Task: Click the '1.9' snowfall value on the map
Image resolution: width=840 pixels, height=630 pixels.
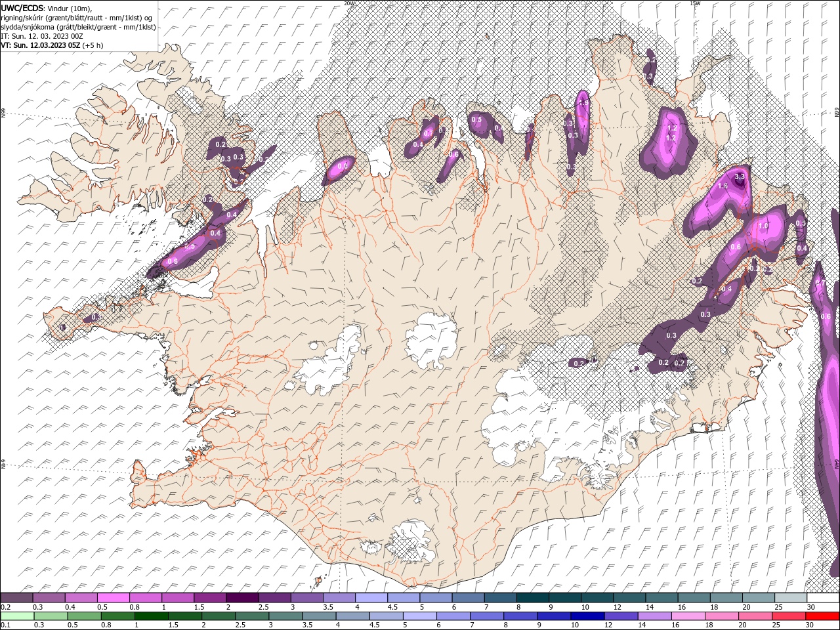Action: 583,103
